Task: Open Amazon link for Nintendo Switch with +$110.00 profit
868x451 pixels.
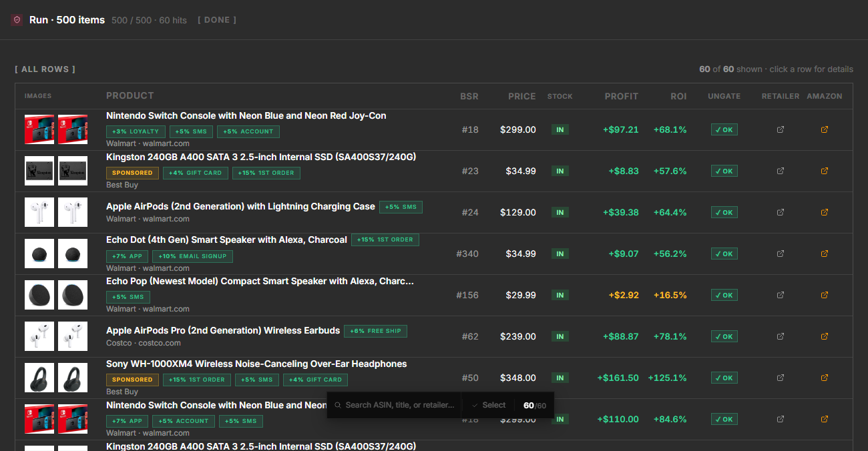Action: 825,419
